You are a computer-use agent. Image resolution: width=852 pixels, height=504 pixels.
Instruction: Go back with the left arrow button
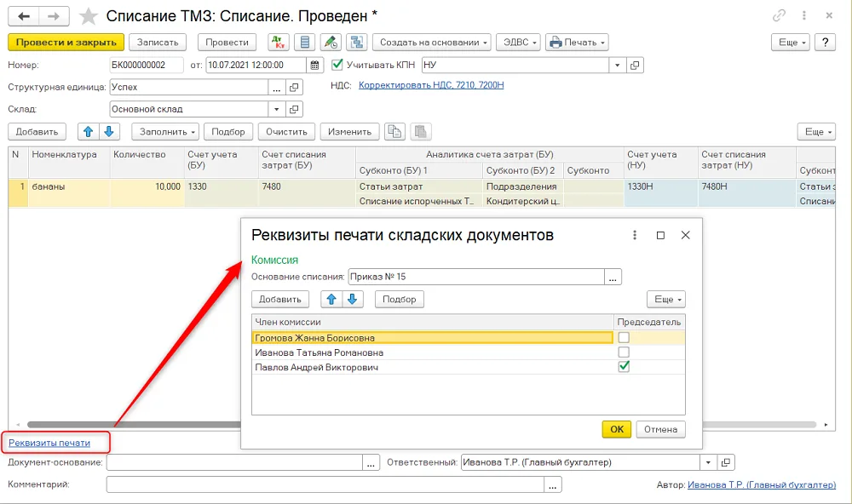pyautogui.click(x=23, y=16)
